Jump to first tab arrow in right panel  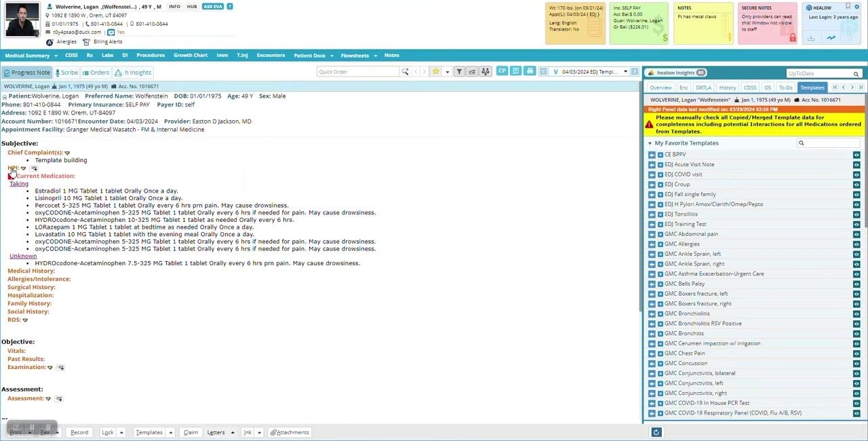click(x=835, y=88)
